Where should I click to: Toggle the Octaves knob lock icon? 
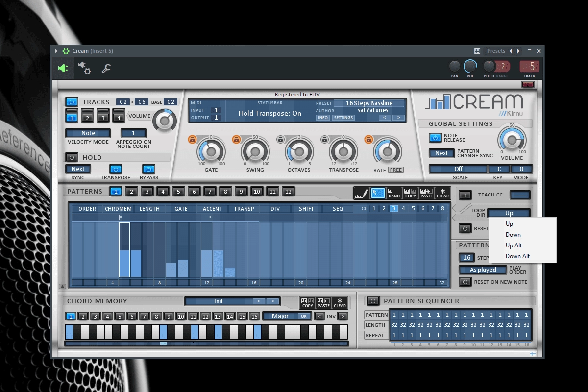tap(280, 140)
